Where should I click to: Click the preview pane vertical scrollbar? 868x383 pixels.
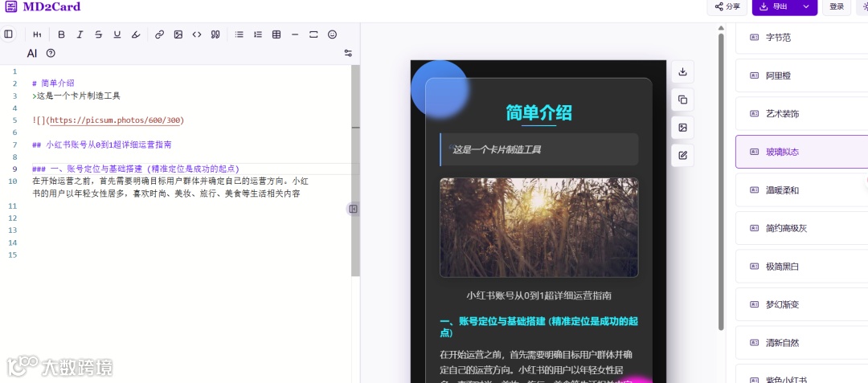[x=721, y=181]
